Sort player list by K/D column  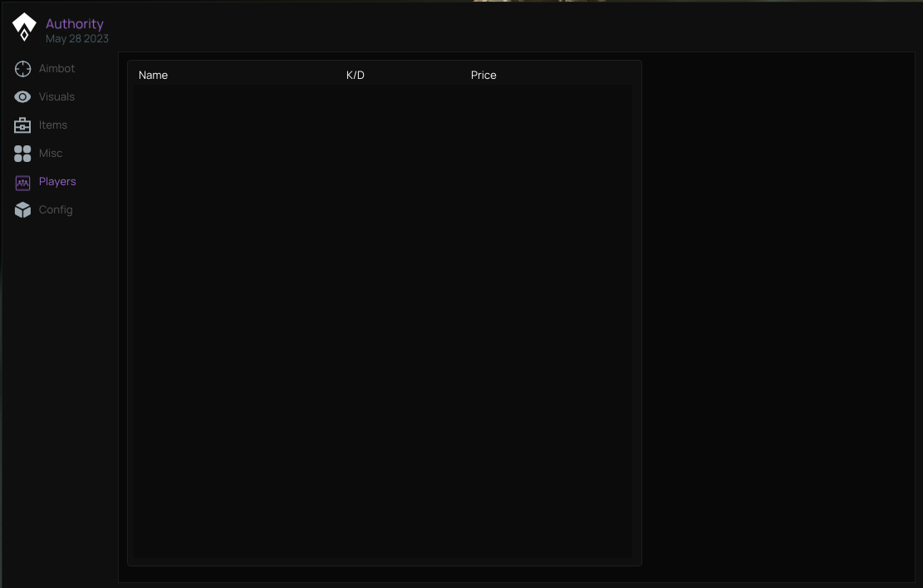(355, 76)
